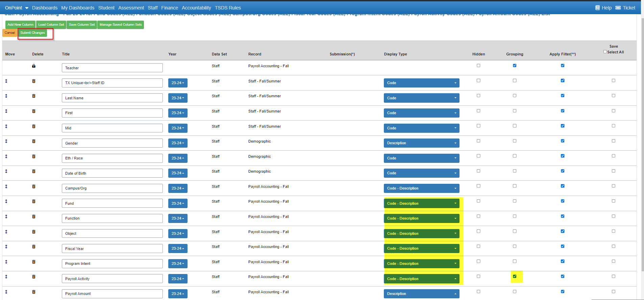Remove the Mid column with trash icon
The height and width of the screenshot is (300, 644).
(x=34, y=126)
